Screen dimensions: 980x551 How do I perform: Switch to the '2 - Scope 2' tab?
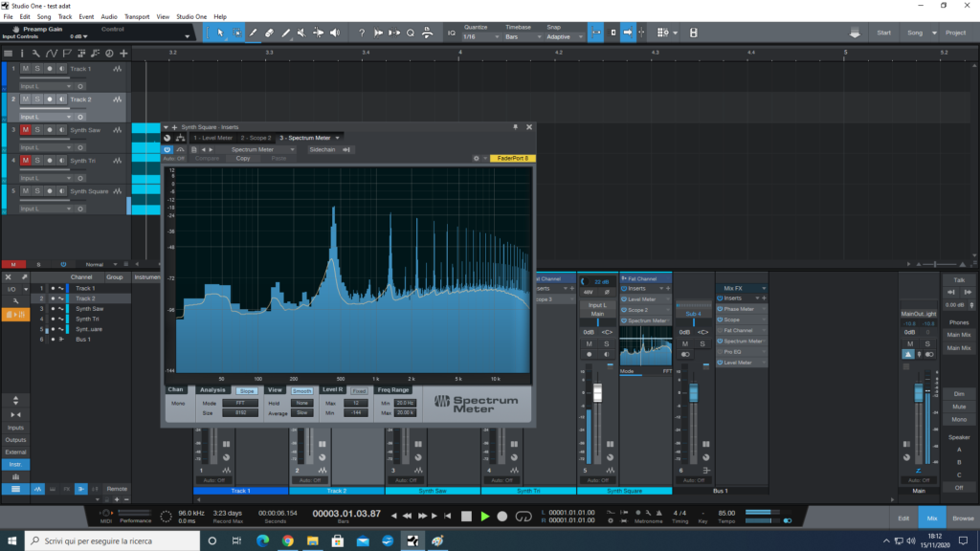pyautogui.click(x=256, y=138)
